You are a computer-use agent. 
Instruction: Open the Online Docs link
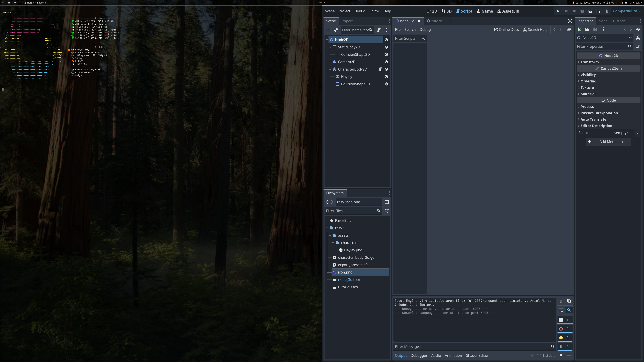point(506,29)
